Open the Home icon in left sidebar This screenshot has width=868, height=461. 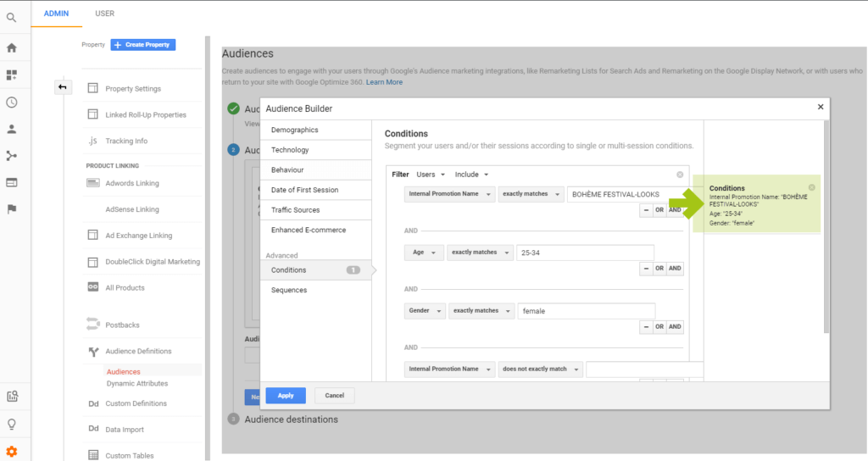[12, 47]
